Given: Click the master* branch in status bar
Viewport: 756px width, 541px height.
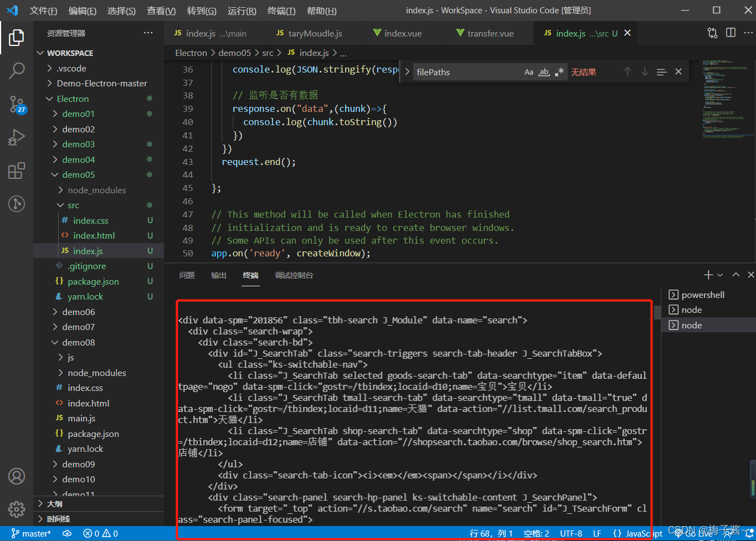Looking at the screenshot, I should click(x=31, y=534).
